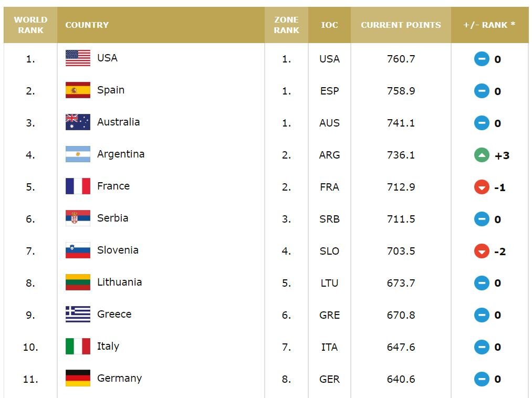Screen dimensions: 532x398
Task: Click France's 712.9 points value
Action: pyautogui.click(x=401, y=187)
